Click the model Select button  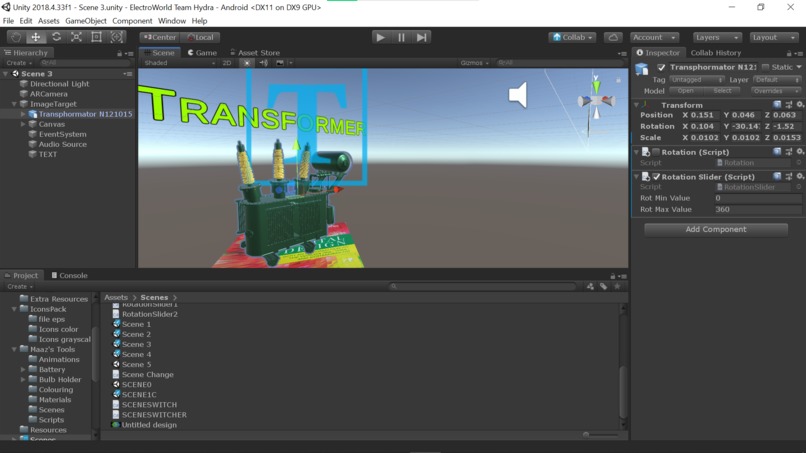click(722, 91)
